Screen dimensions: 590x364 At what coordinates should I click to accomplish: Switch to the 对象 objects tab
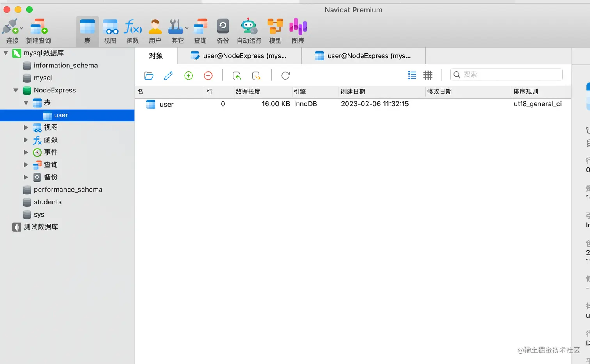point(156,56)
